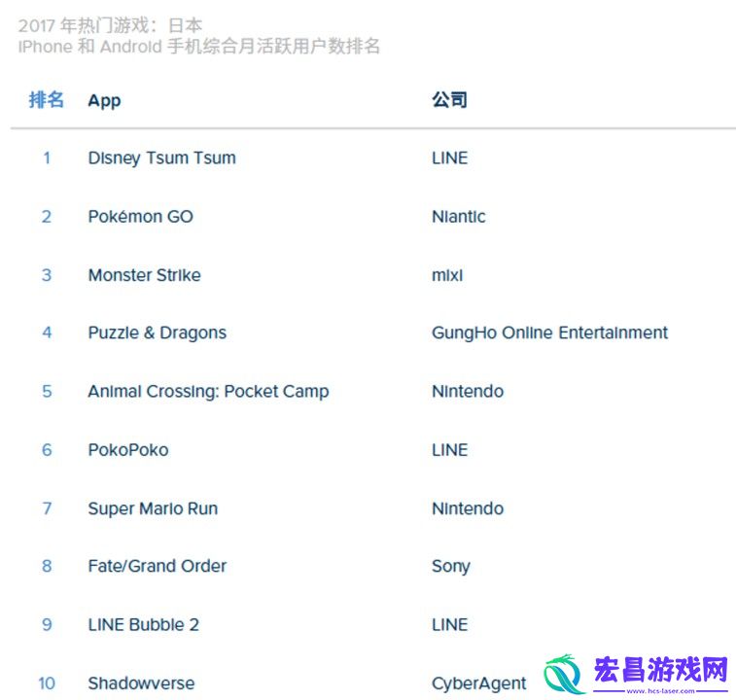Click the CyberAgent company name
Screen dimensions: 736x700
pyautogui.click(x=478, y=683)
